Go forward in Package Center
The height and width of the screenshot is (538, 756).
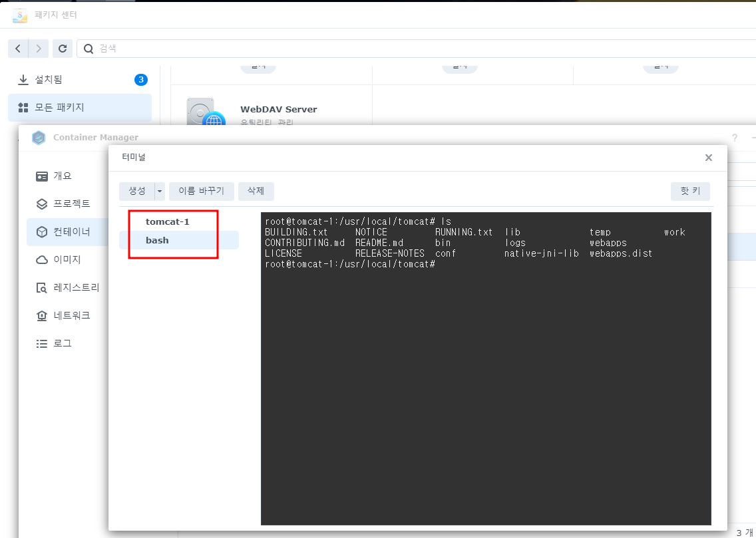click(x=39, y=49)
